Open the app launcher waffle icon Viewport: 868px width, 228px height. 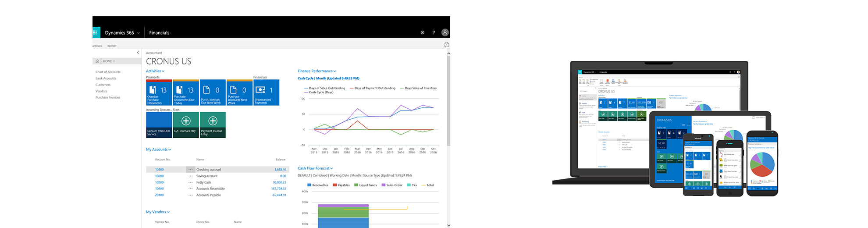click(95, 32)
